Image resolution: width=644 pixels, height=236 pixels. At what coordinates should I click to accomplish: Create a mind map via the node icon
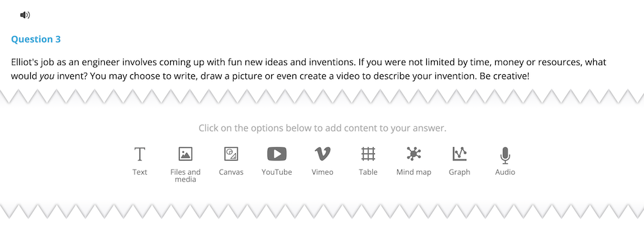413,154
